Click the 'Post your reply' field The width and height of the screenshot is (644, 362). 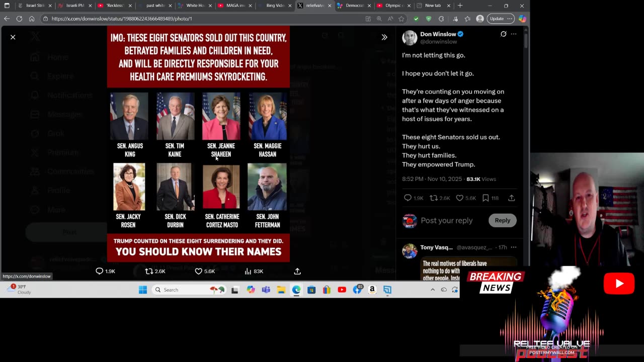pos(447,220)
